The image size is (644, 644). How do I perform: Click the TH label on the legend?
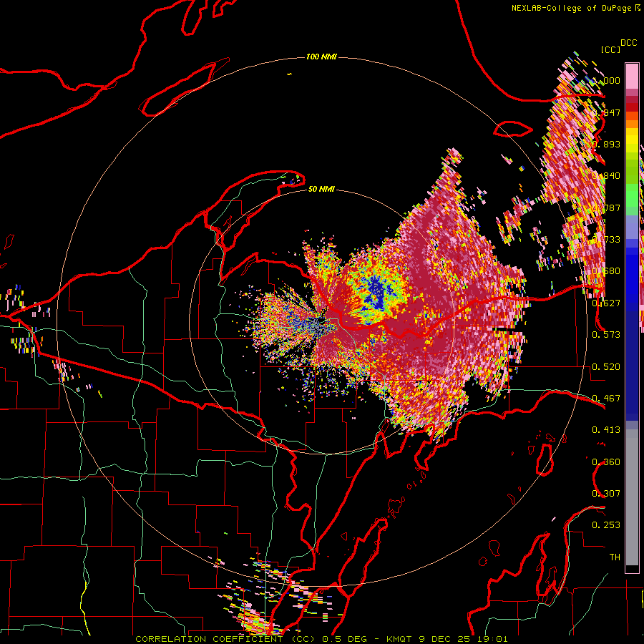pyautogui.click(x=615, y=557)
